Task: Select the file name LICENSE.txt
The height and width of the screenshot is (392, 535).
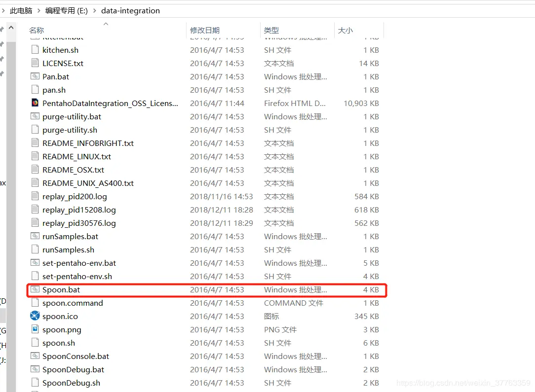Action: (x=63, y=64)
